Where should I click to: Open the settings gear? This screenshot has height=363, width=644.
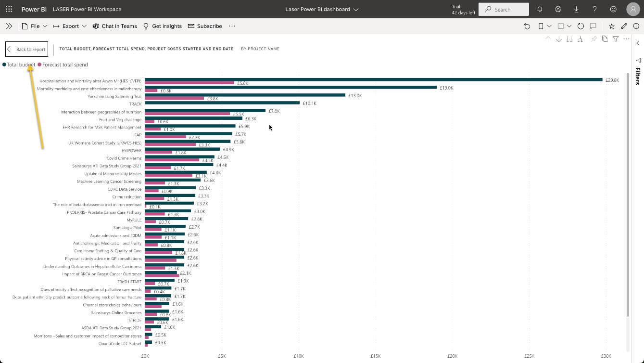[x=558, y=9]
